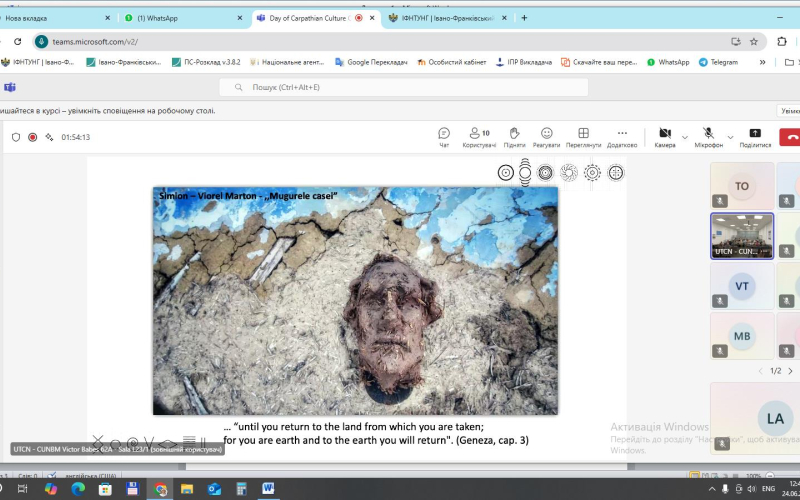Switch to the ІФНТУНГ browser tab
Image resolution: width=800 pixels, height=500 pixels.
(x=447, y=18)
